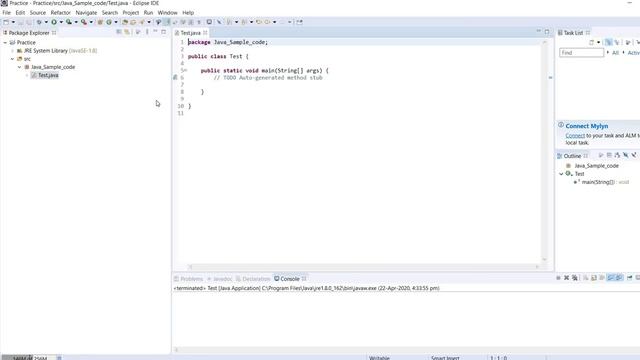Screen dimensions: 640x360
Task: Click the Terminate icon in Console
Action: [558, 278]
